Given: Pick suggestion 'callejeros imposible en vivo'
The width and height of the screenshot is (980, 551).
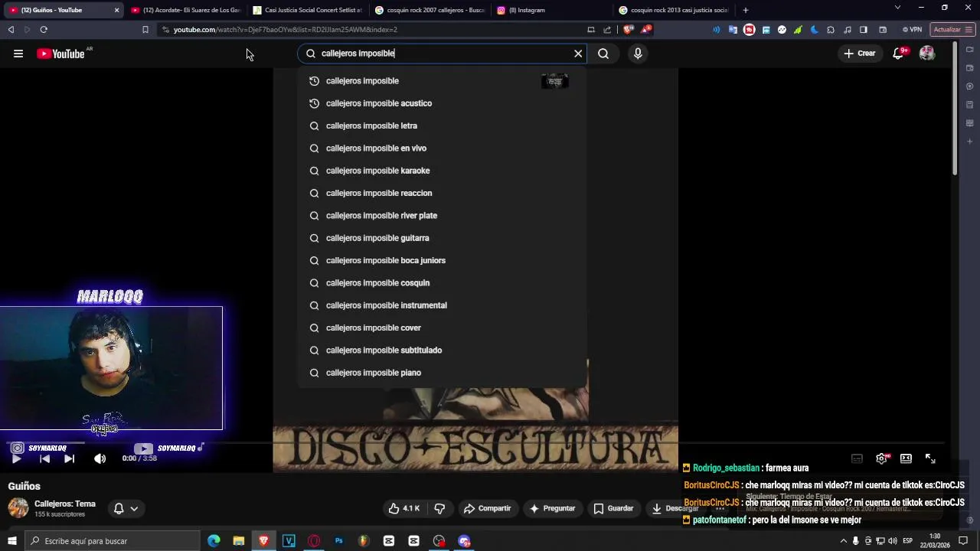Looking at the screenshot, I should [443, 148].
